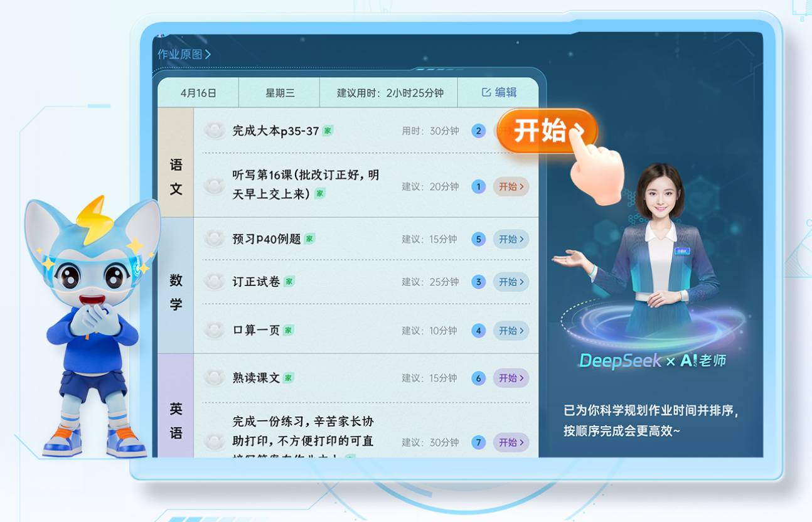
Task: Click the pencil icon next to 编辑
Action: pos(486,92)
